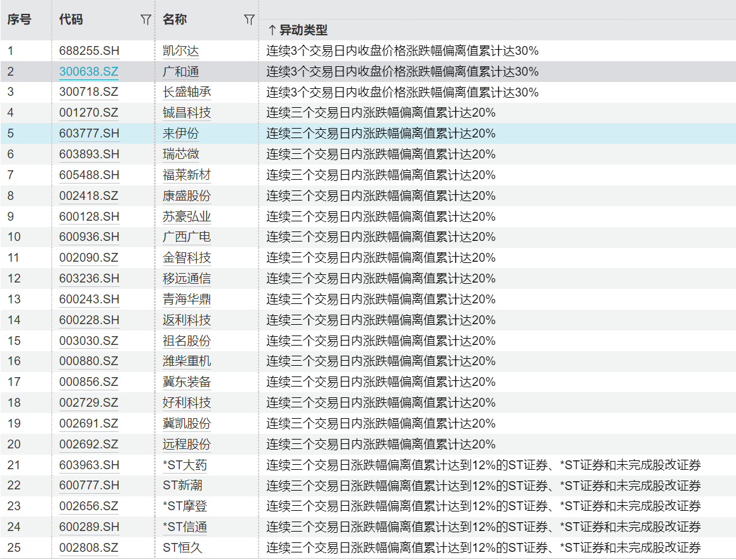The image size is (736, 560).
Task: Open stock code 002729.SZ link
Action: (89, 402)
